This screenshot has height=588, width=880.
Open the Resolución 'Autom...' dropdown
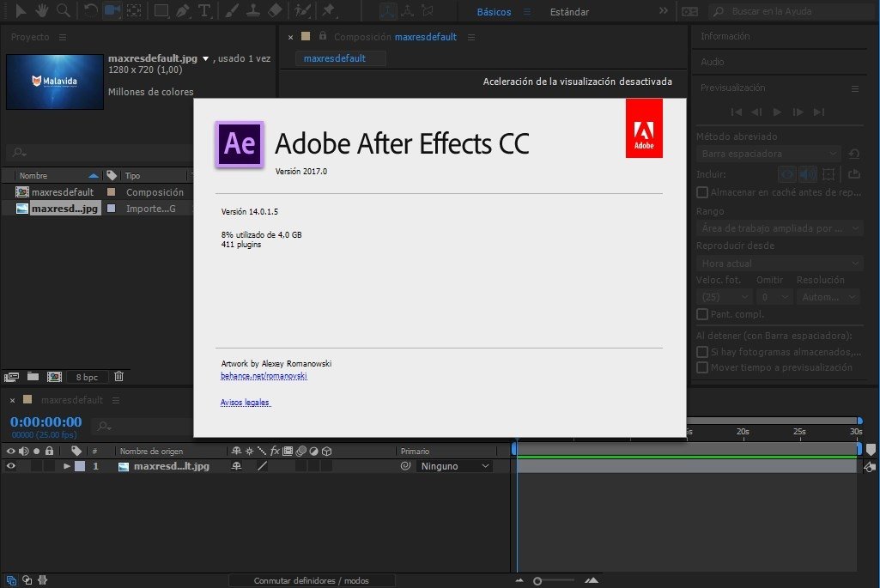pyautogui.click(x=828, y=297)
